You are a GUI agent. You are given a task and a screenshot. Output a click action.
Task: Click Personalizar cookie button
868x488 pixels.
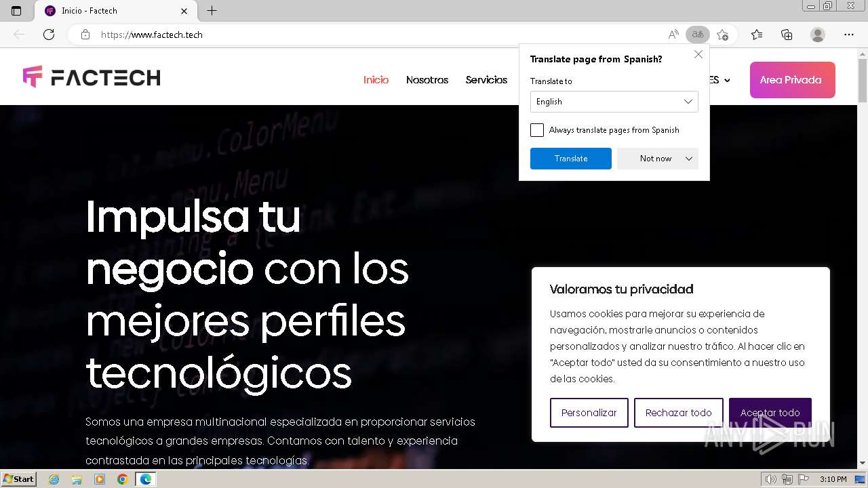coord(589,413)
